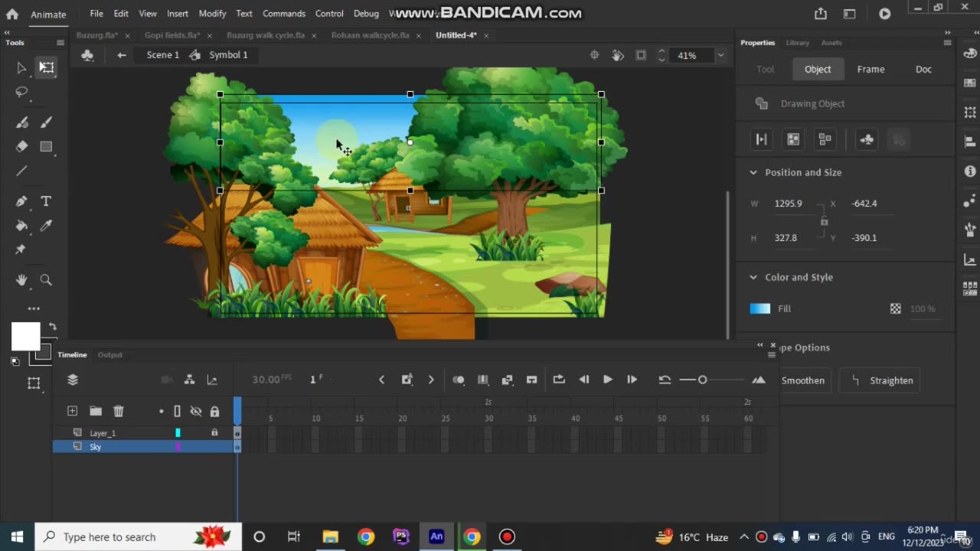The height and width of the screenshot is (551, 980).
Task: Add a new layer
Action: point(72,411)
